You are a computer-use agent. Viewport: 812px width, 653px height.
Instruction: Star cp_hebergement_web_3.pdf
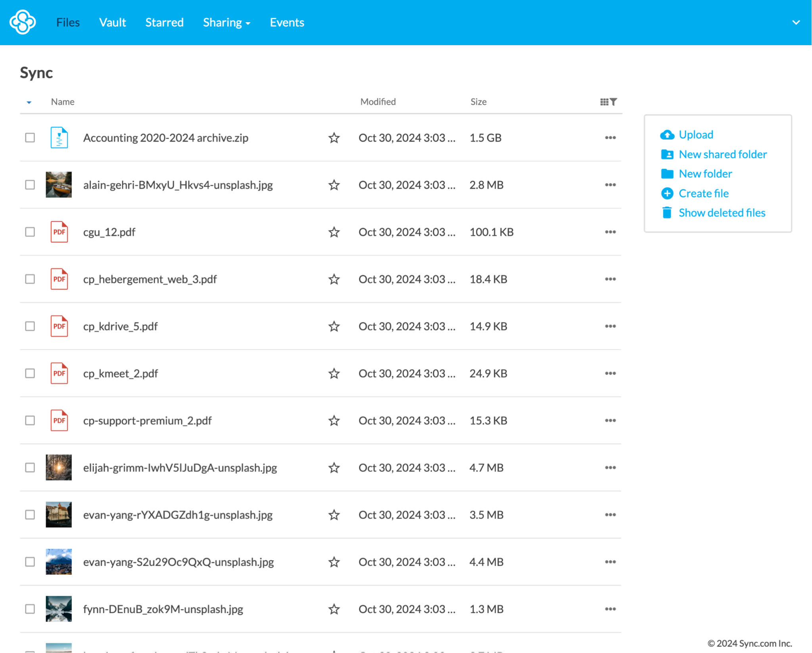334,279
